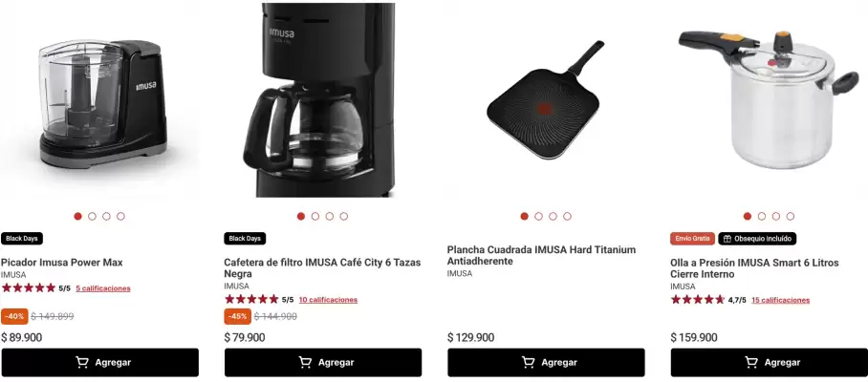The width and height of the screenshot is (868, 382).
Task: Click the square griddle pan product image
Action: coord(545,100)
